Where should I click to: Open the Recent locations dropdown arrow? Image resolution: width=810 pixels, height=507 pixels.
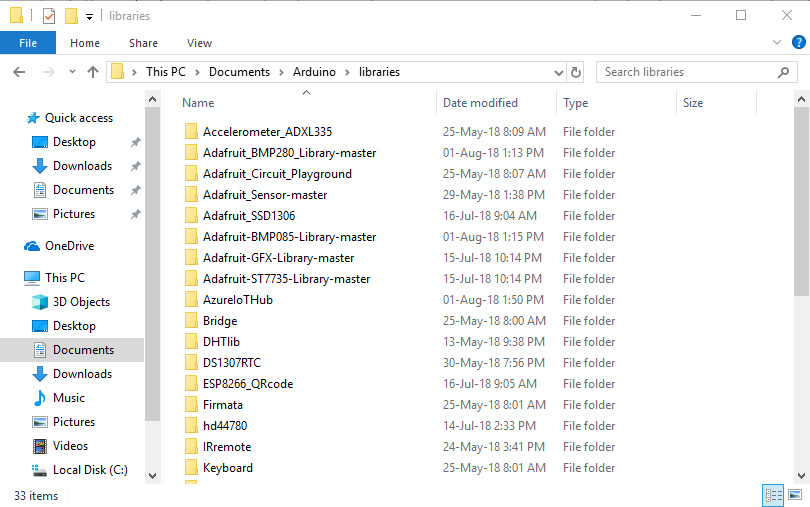click(x=72, y=72)
